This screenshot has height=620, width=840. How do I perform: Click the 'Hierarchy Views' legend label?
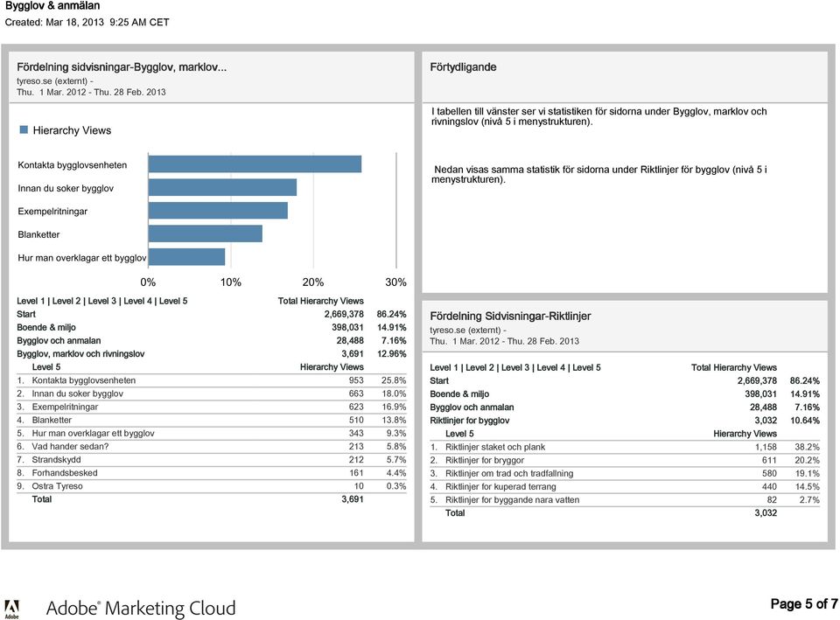pos(72,130)
